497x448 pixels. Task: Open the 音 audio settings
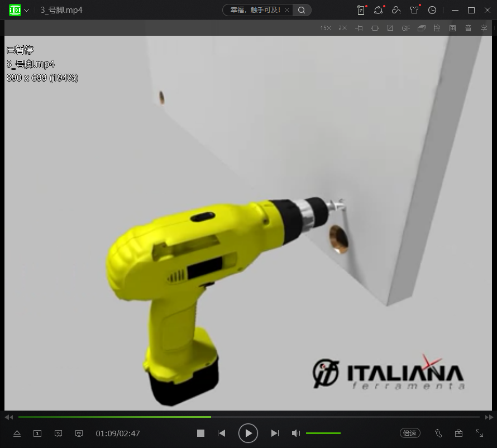468,28
